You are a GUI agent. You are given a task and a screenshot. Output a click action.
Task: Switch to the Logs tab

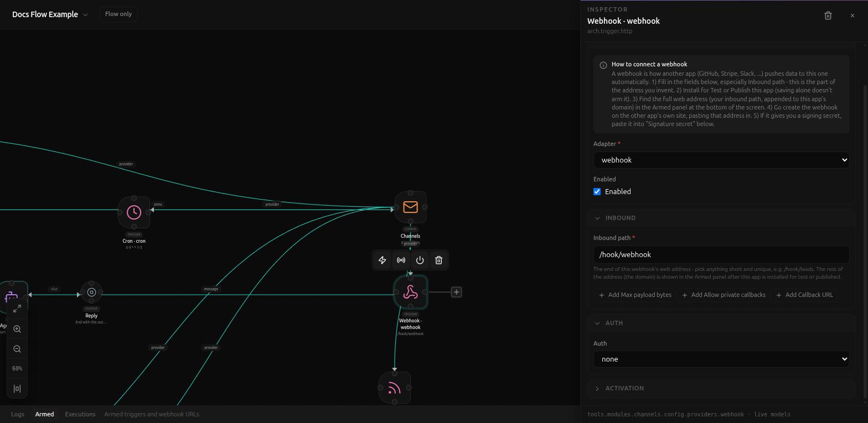pos(18,414)
